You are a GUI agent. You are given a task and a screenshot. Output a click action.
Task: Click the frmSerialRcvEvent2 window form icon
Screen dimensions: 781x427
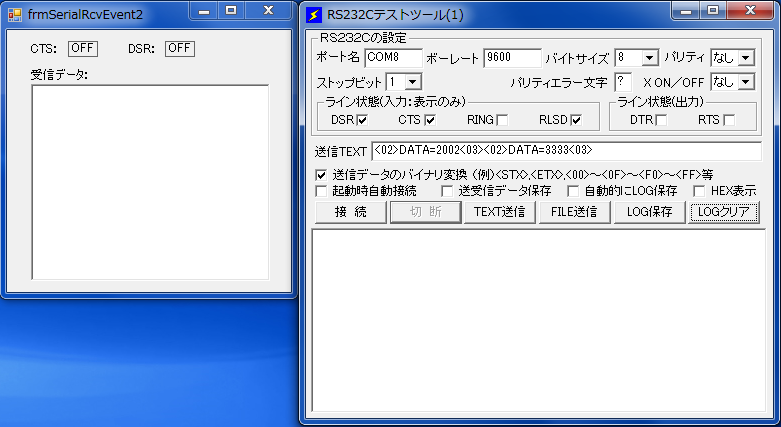(x=15, y=15)
